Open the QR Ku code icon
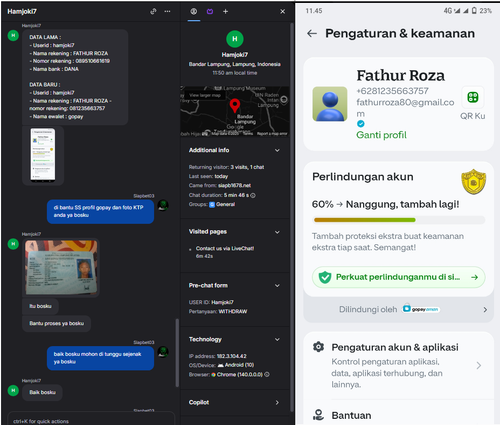Viewport: 500px width, 425px height. coord(473,98)
